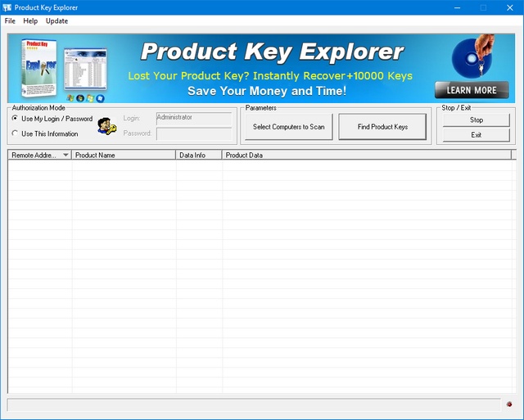Select Use This Information option
Screen dimensions: 524x420
coord(45,133)
